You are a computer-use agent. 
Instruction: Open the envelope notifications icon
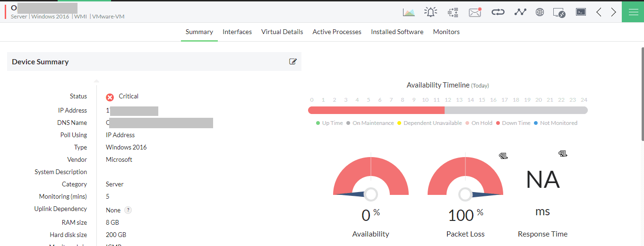pos(475,12)
